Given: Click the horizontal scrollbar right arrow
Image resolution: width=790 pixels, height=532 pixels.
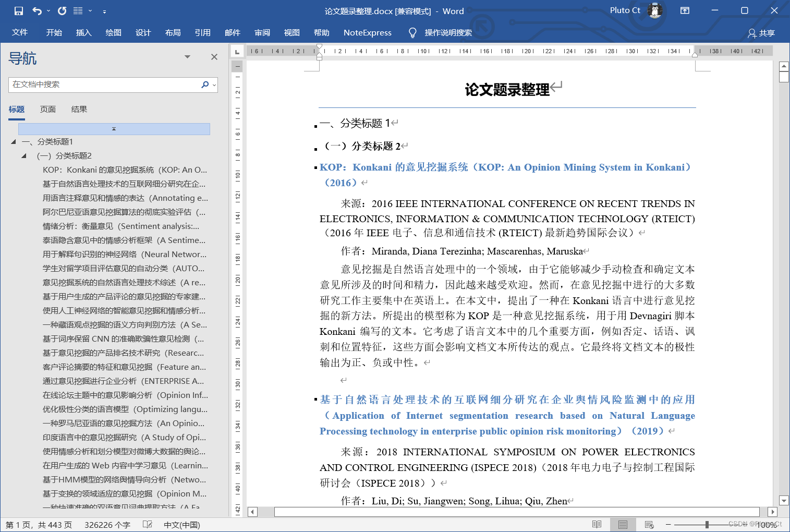Looking at the screenshot, I should [x=773, y=512].
